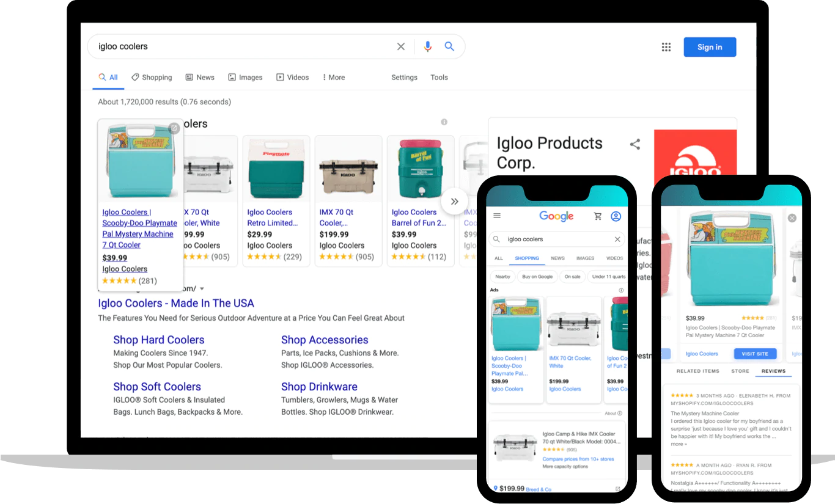Click the microphone voice search icon
This screenshot has height=504, width=835.
tap(428, 46)
